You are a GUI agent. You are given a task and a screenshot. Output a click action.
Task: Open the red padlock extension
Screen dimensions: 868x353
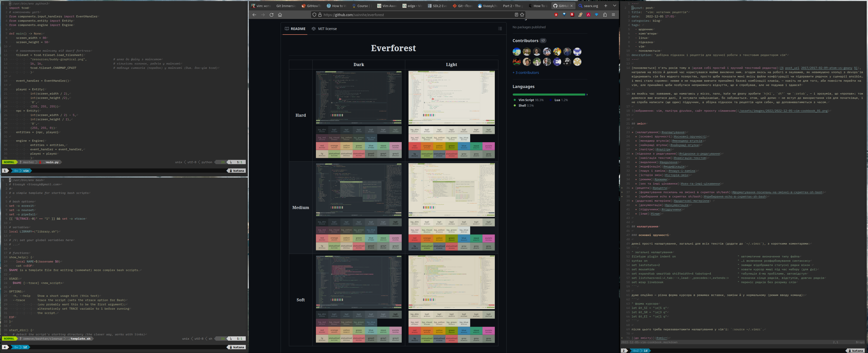point(556,15)
